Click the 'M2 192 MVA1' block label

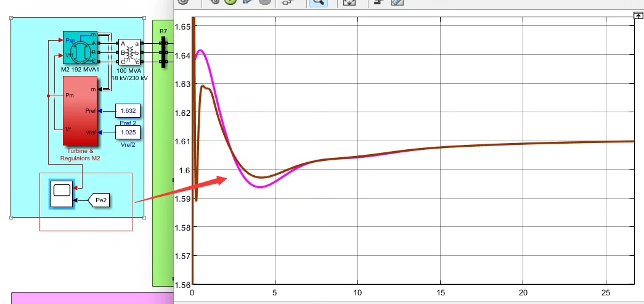coord(80,70)
